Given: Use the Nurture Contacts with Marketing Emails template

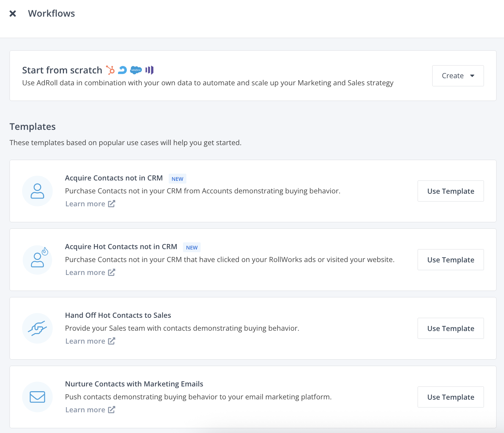Looking at the screenshot, I should pos(451,397).
